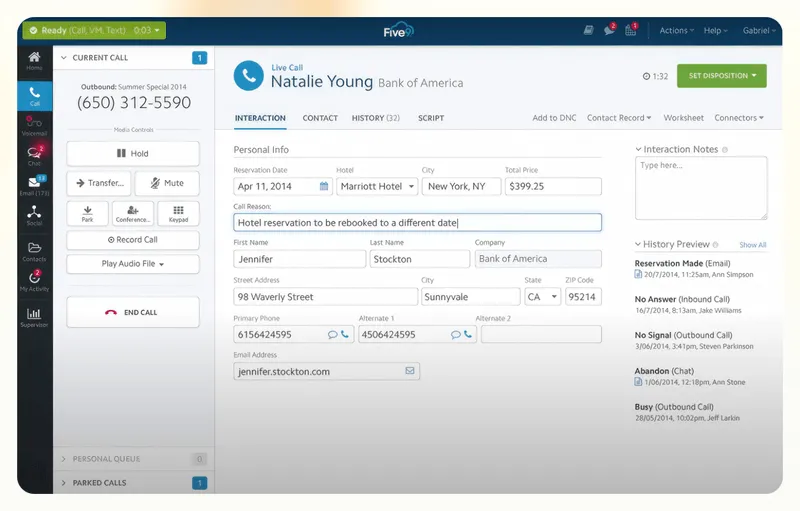Screen dimensions: 800x511
Task: Open the Ready status dropdown
Action: 94,31
